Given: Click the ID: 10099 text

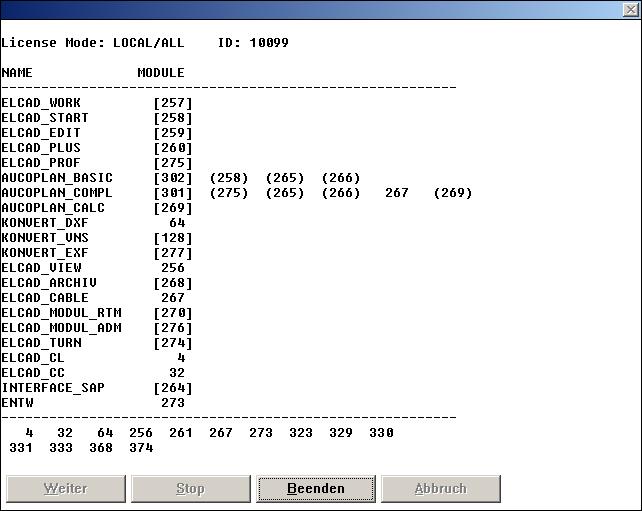Looking at the screenshot, I should [253, 43].
